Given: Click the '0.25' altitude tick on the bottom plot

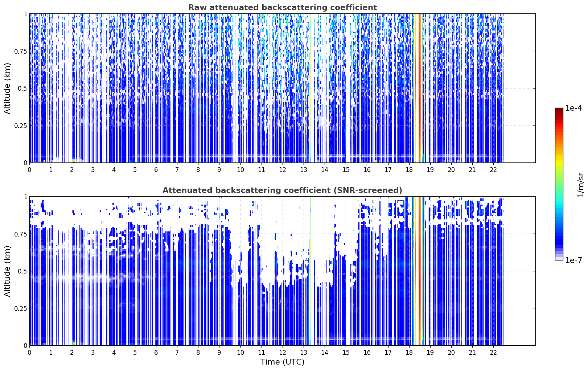Looking at the screenshot, I should point(21,308).
